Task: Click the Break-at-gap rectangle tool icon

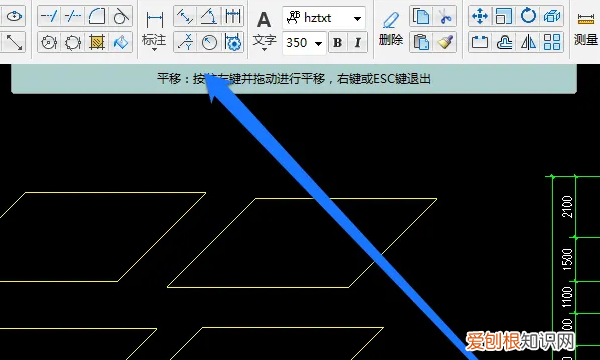Action: [x=479, y=42]
